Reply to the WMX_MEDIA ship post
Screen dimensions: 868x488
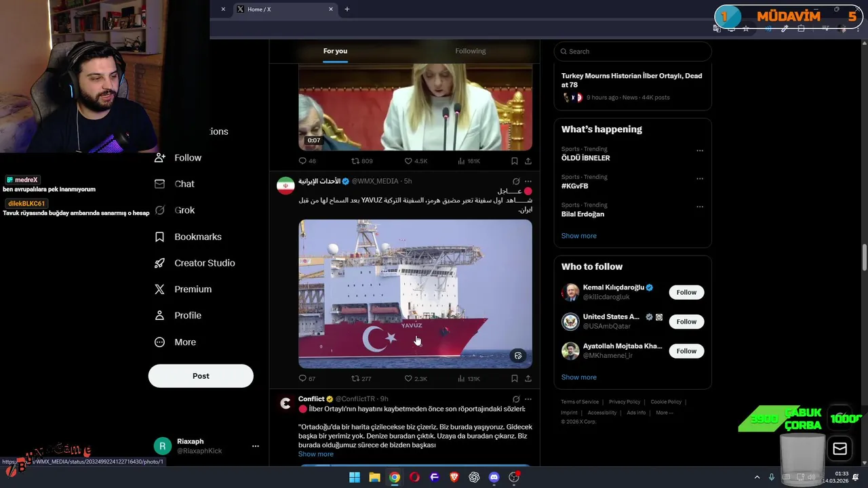pyautogui.click(x=307, y=378)
